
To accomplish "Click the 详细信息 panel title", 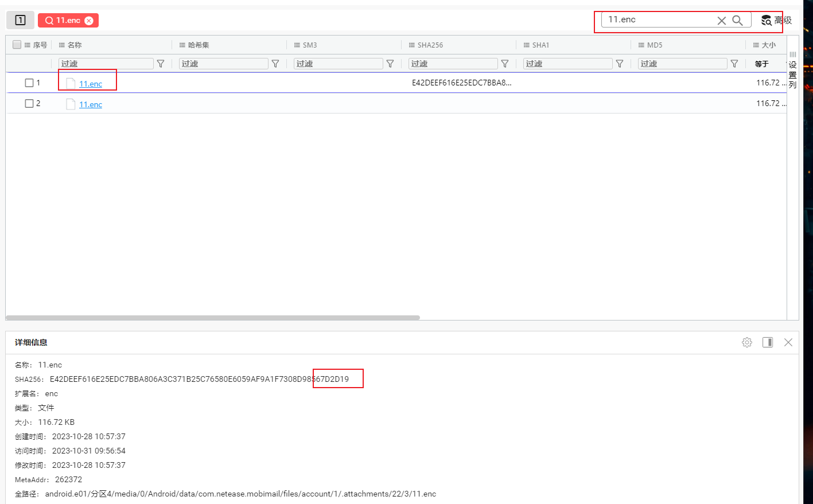I will pyautogui.click(x=31, y=342).
